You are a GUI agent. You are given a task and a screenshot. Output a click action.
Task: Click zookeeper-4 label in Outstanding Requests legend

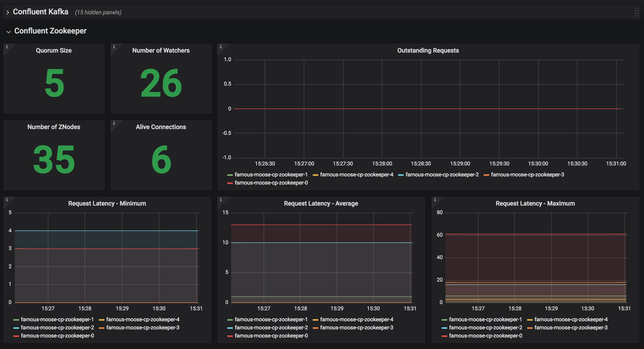point(356,175)
